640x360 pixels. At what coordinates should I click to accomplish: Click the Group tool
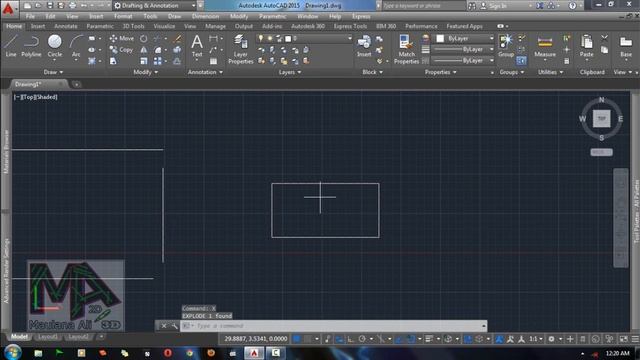(x=506, y=46)
